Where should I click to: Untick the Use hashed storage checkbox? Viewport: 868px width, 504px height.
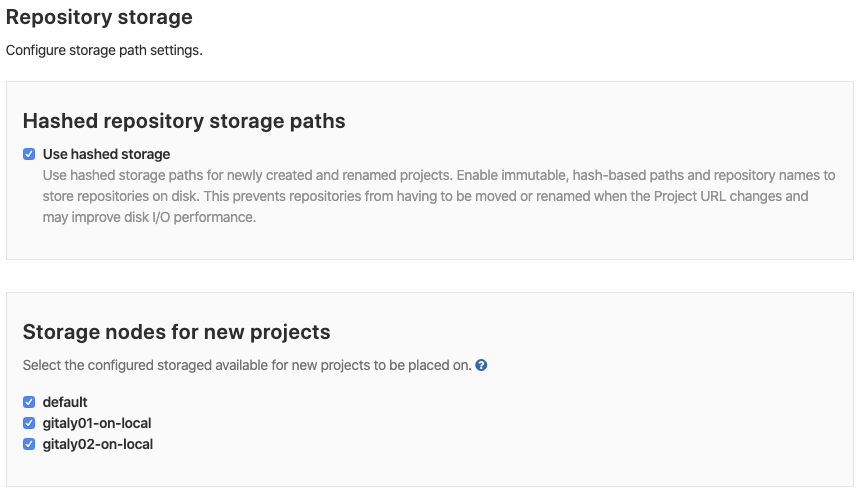(x=29, y=154)
